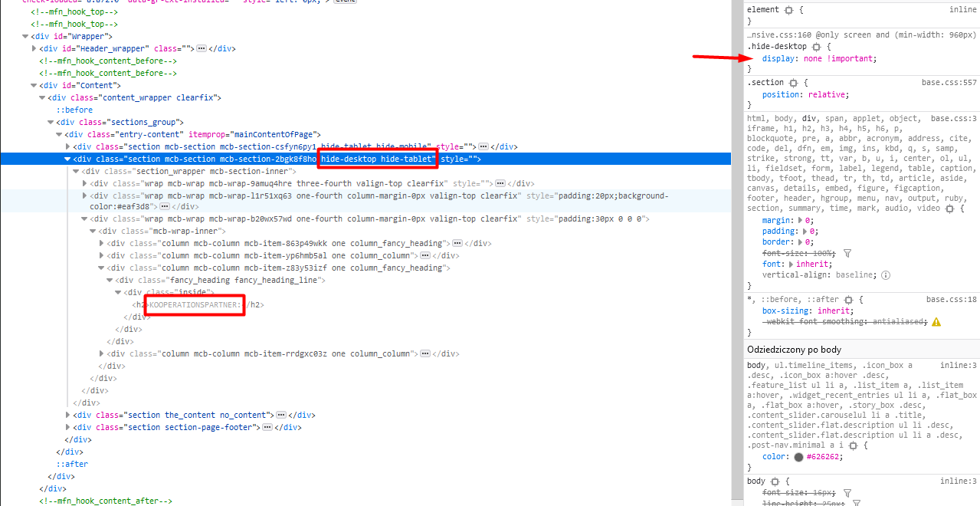The image size is (980, 506).
Task: Collapse the selected mcb-section-2bgk8f8ho node
Action: click(x=67, y=159)
